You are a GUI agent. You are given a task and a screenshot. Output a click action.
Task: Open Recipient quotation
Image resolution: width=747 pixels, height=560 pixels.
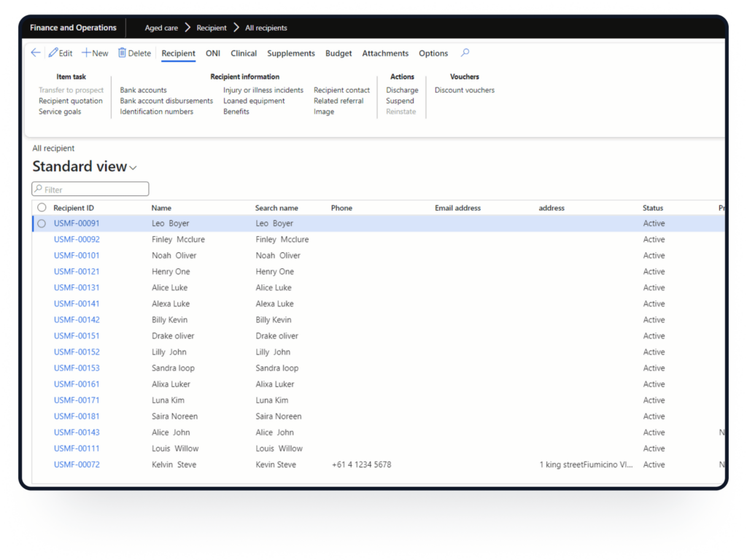coord(71,101)
